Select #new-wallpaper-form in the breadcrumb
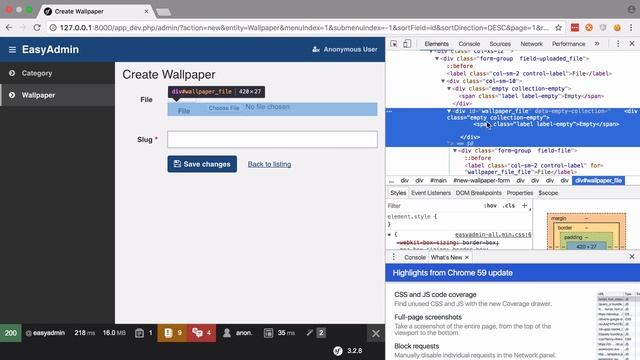640x360 pixels. click(482, 180)
